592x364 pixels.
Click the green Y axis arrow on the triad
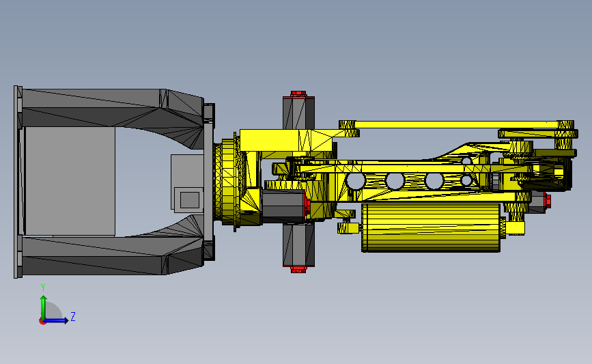coord(44,307)
